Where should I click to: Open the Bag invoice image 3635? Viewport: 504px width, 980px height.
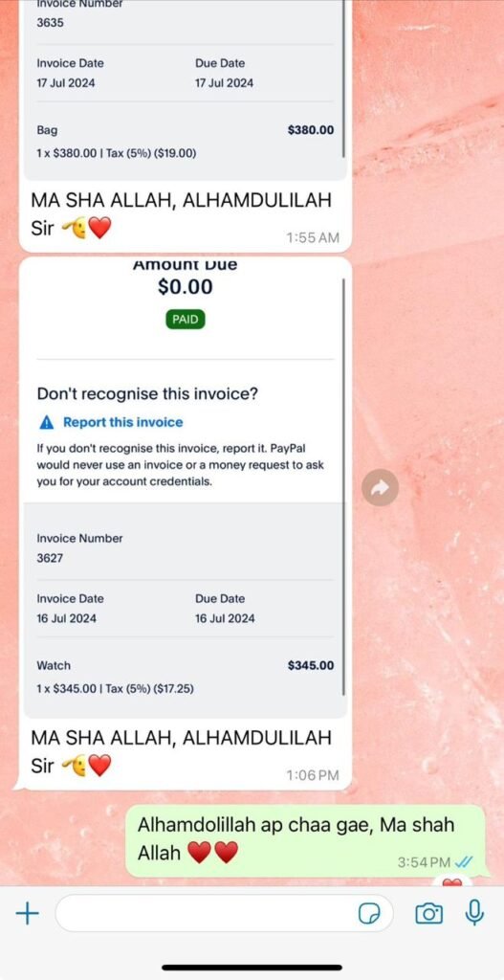point(185,87)
